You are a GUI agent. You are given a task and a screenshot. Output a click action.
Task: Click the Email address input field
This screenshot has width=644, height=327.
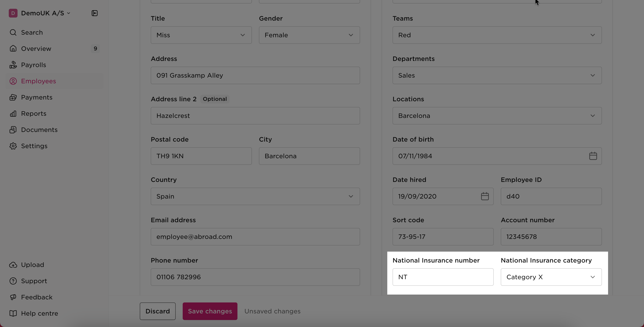point(255,237)
